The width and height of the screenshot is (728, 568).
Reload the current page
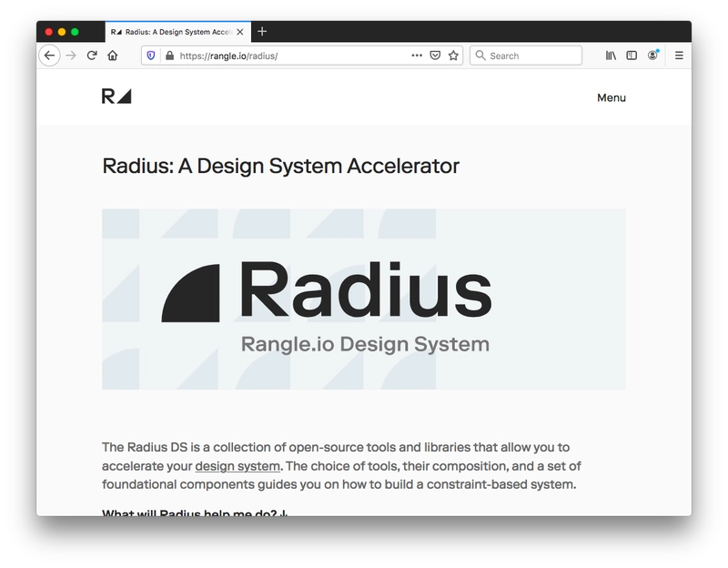(92, 56)
